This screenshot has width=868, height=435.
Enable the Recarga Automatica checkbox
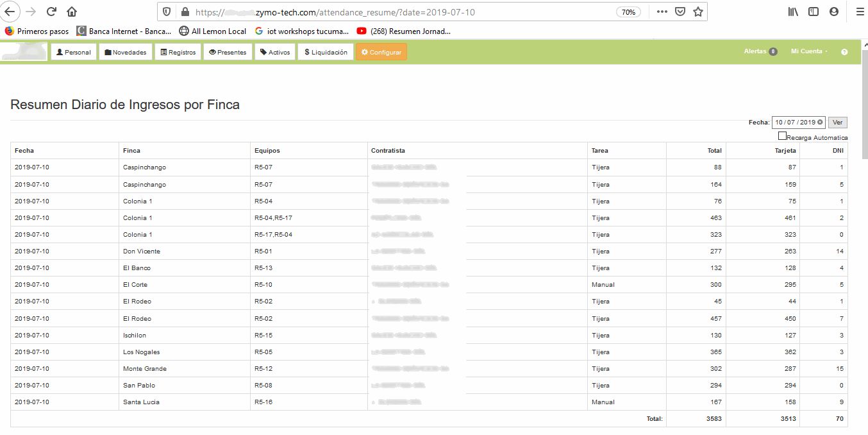(x=782, y=136)
